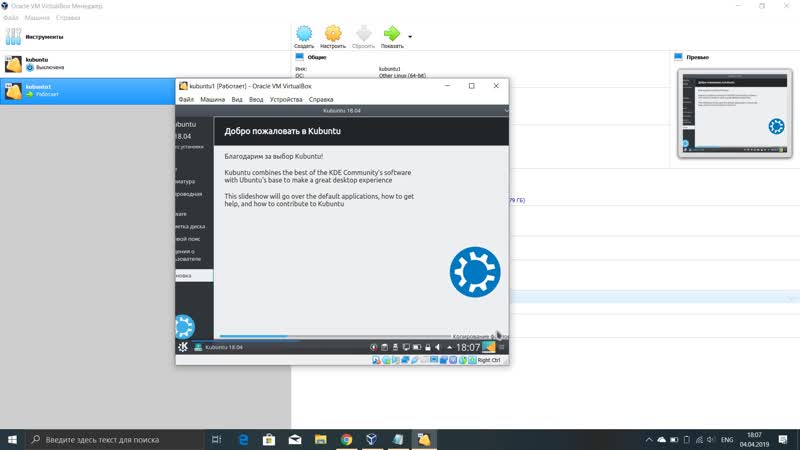Click the lock icon in guest tray
Screen dimensions: 800x450
click(x=428, y=347)
